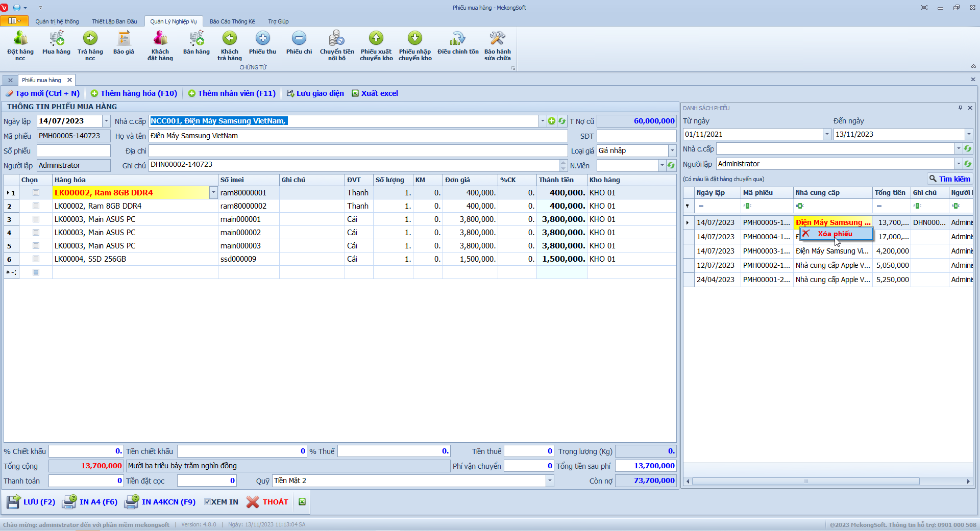Click the horizontal scrollbar in voucher list
The width and height of the screenshot is (980, 531).
[x=805, y=482]
